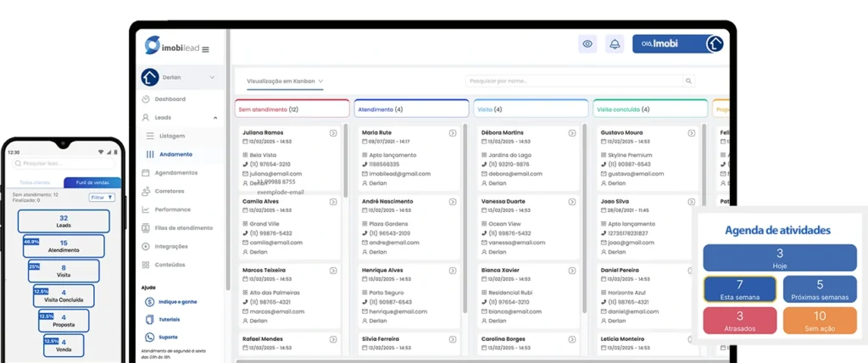Image resolution: width=868 pixels, height=363 pixels.
Task: Open the notifications bell icon
Action: click(x=615, y=44)
